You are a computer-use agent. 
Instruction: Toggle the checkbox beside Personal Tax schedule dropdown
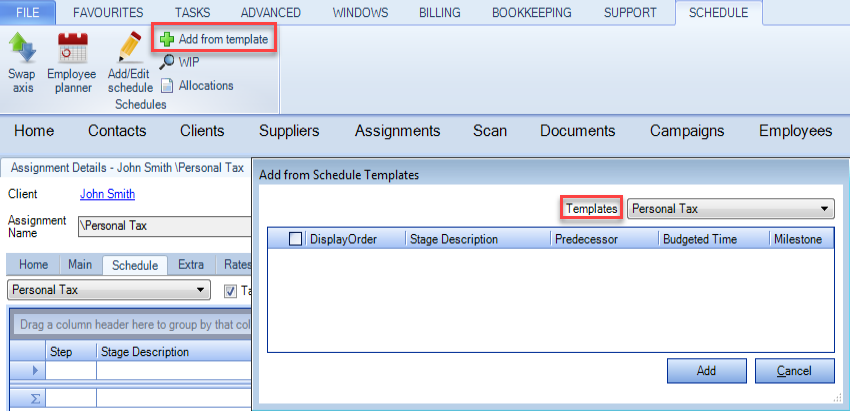click(230, 291)
